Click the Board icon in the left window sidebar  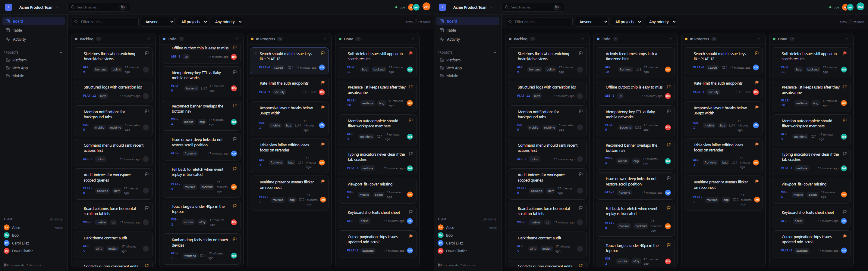8,21
